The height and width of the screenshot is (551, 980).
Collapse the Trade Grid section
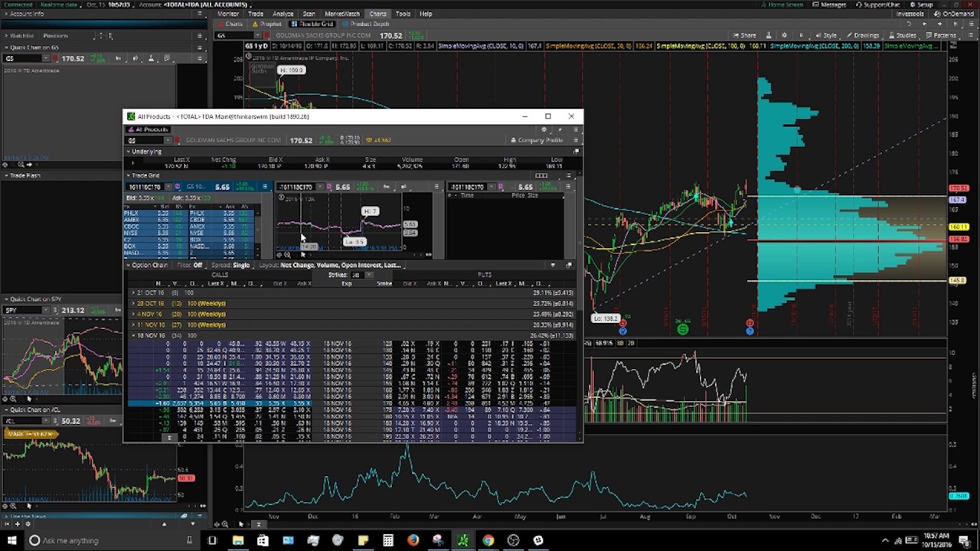tap(129, 176)
